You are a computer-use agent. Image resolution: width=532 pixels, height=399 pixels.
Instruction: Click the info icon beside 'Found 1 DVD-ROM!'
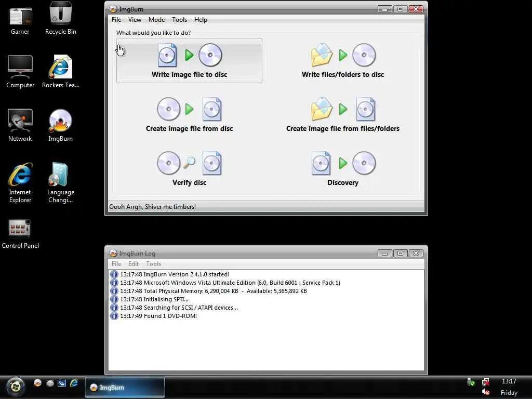click(114, 316)
